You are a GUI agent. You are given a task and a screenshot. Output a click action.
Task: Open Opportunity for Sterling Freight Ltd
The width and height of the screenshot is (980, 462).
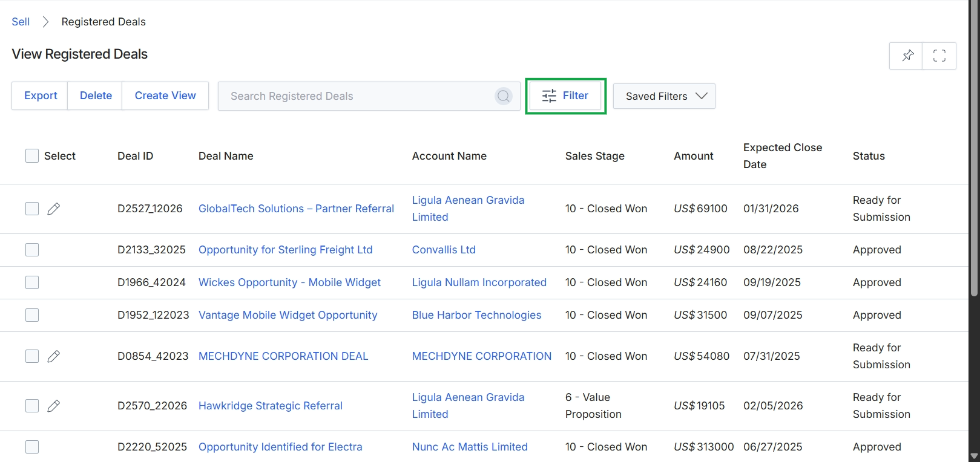coord(286,250)
